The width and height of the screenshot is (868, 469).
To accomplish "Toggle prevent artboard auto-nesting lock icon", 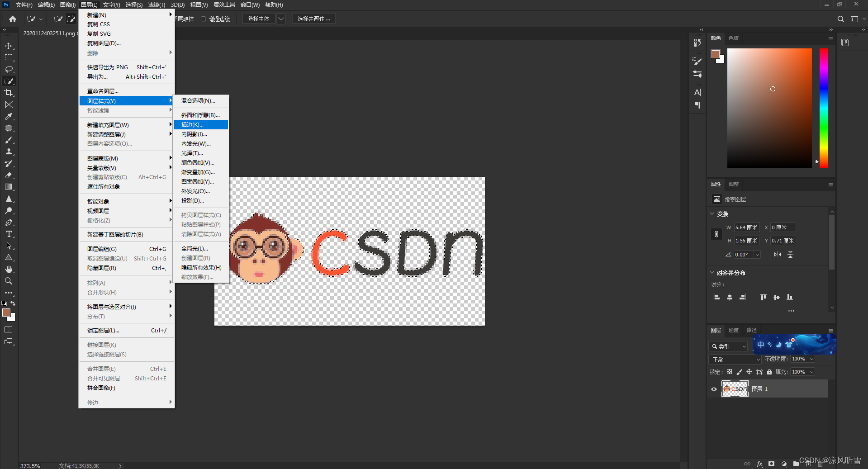I will [759, 372].
